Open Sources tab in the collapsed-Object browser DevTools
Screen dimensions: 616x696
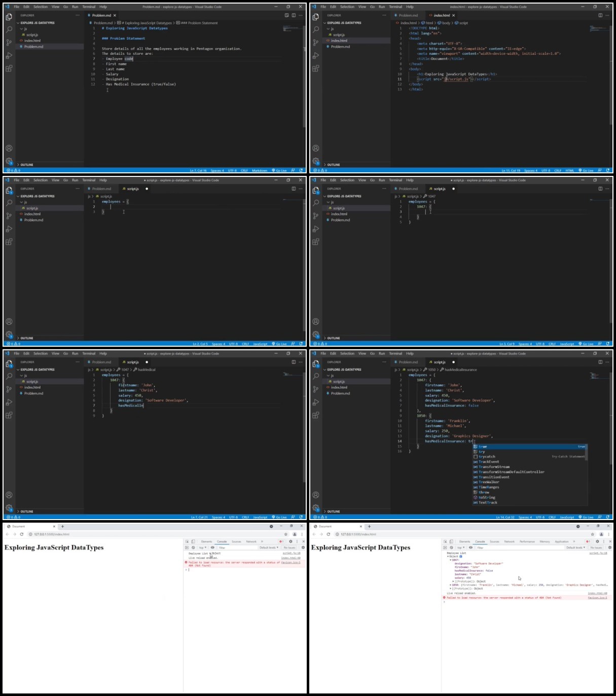click(236, 541)
